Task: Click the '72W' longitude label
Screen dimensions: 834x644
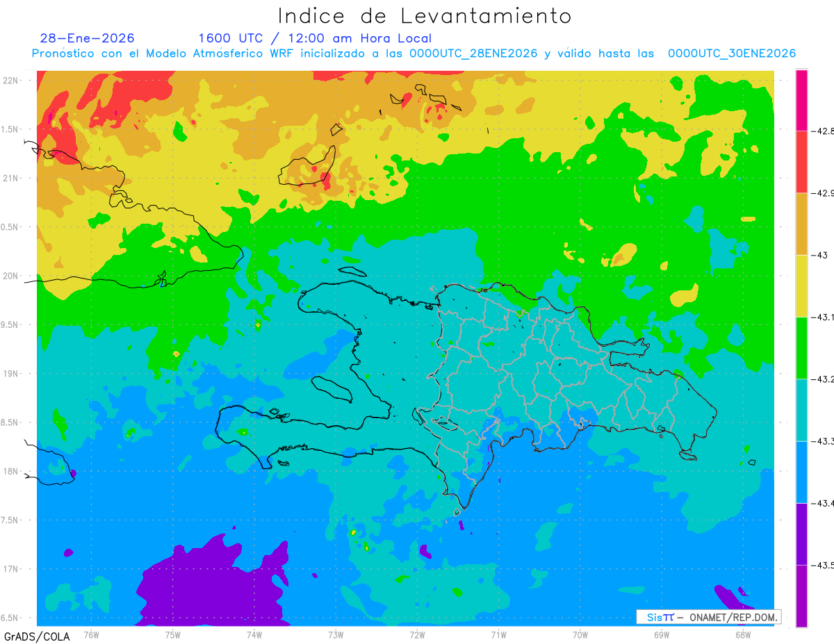Action: (417, 635)
